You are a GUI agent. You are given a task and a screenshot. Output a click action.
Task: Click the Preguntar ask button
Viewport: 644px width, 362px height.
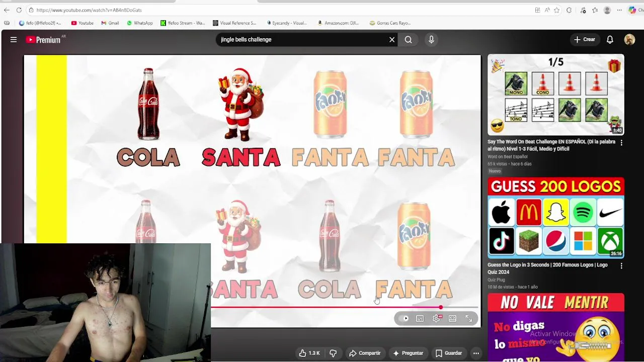click(x=408, y=353)
